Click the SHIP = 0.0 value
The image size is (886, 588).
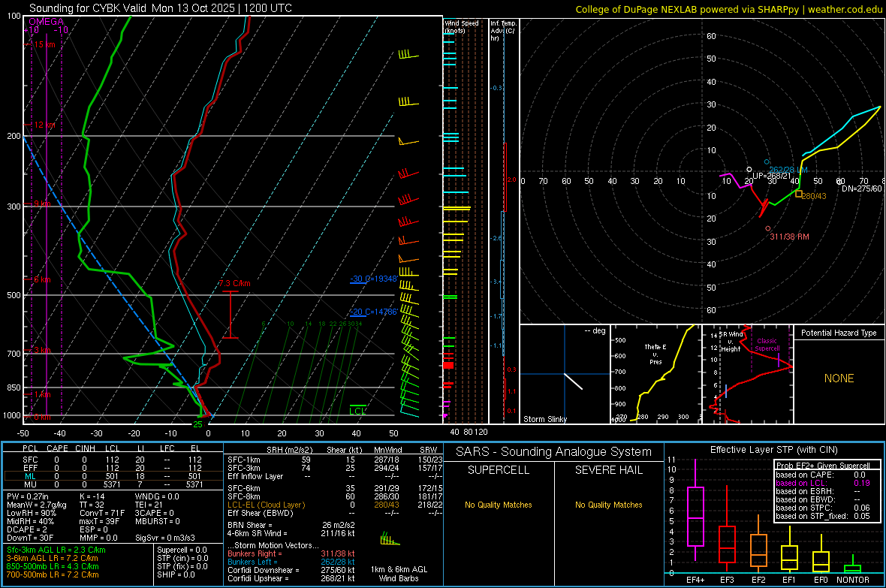pos(176,574)
